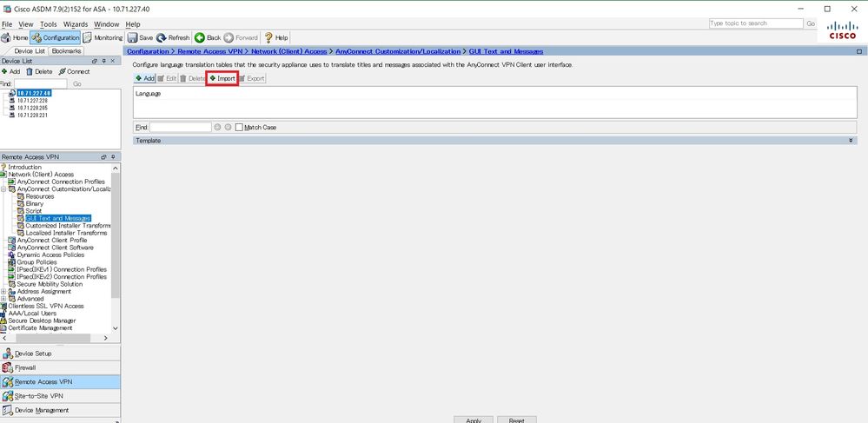Open the Resources tree item

tap(40, 196)
